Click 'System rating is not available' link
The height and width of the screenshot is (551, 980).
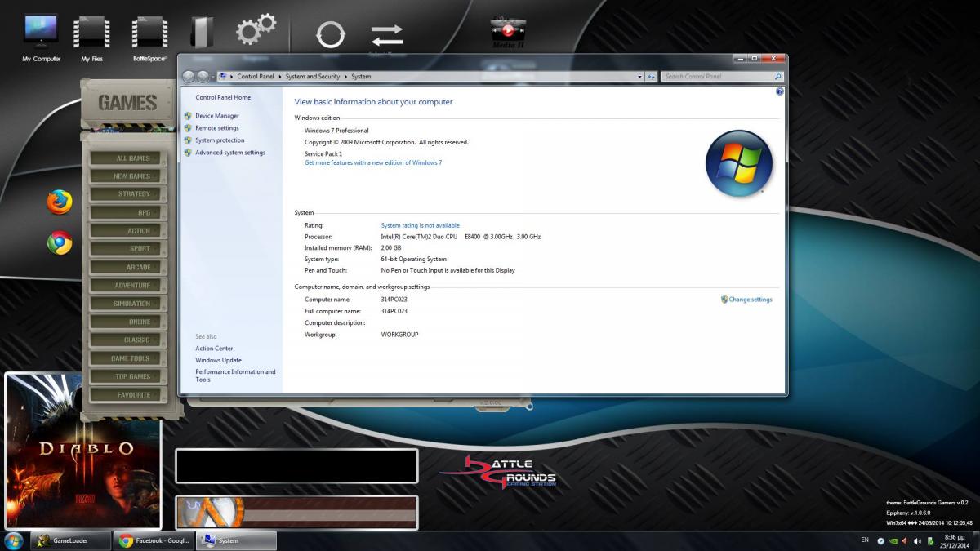[x=421, y=225]
